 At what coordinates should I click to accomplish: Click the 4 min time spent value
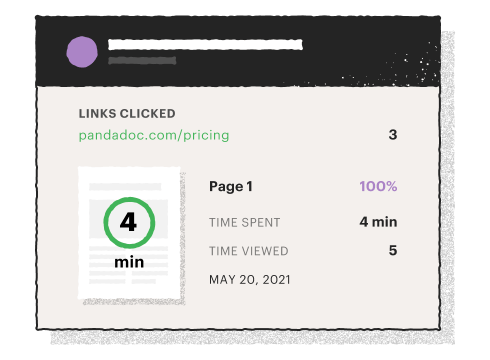point(378,222)
